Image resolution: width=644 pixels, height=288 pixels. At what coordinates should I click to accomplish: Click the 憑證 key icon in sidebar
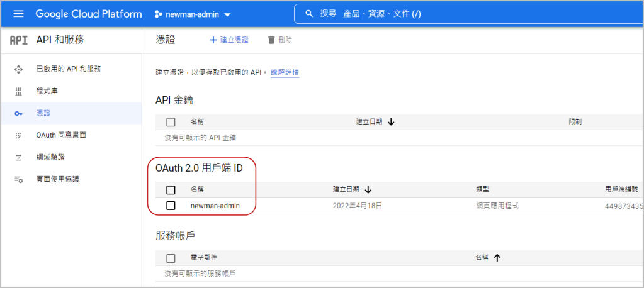(x=19, y=113)
